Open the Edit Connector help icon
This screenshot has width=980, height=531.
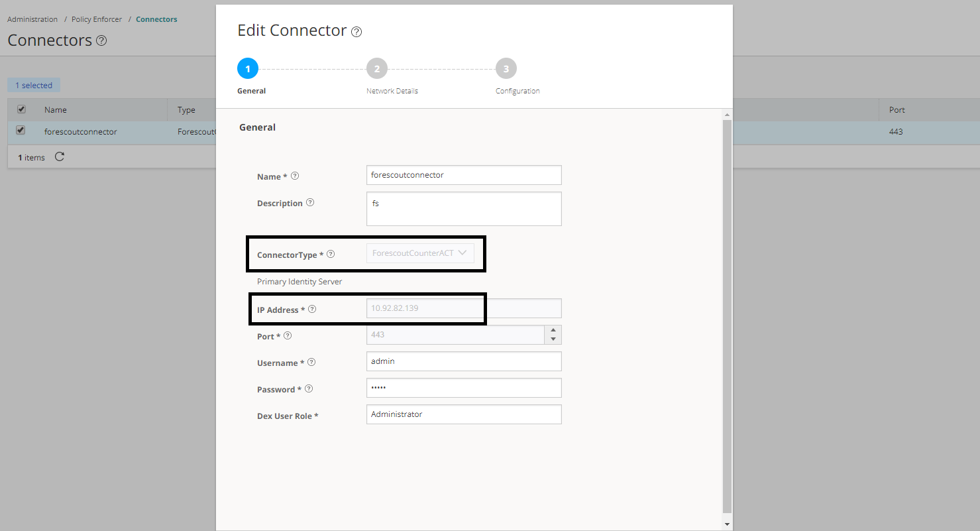coord(356,31)
